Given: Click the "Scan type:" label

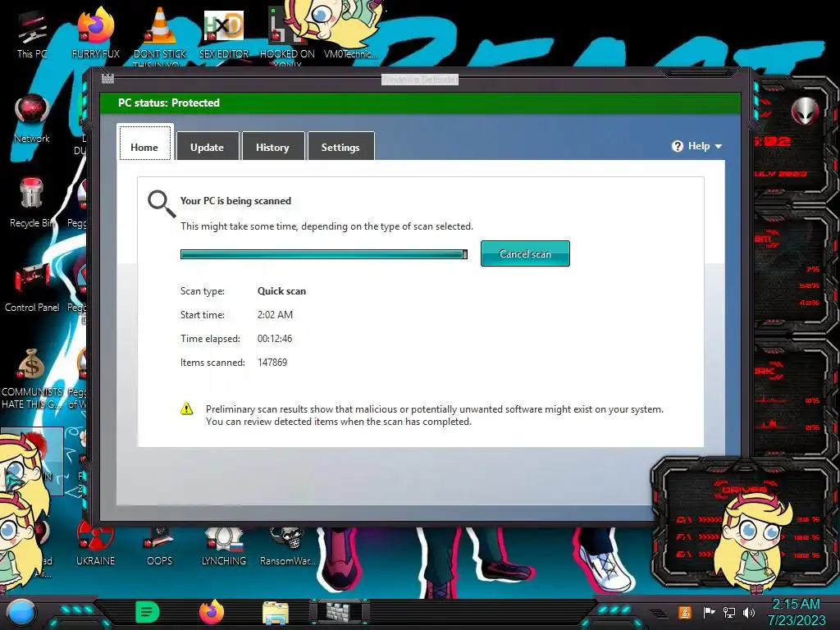Looking at the screenshot, I should pyautogui.click(x=203, y=291).
